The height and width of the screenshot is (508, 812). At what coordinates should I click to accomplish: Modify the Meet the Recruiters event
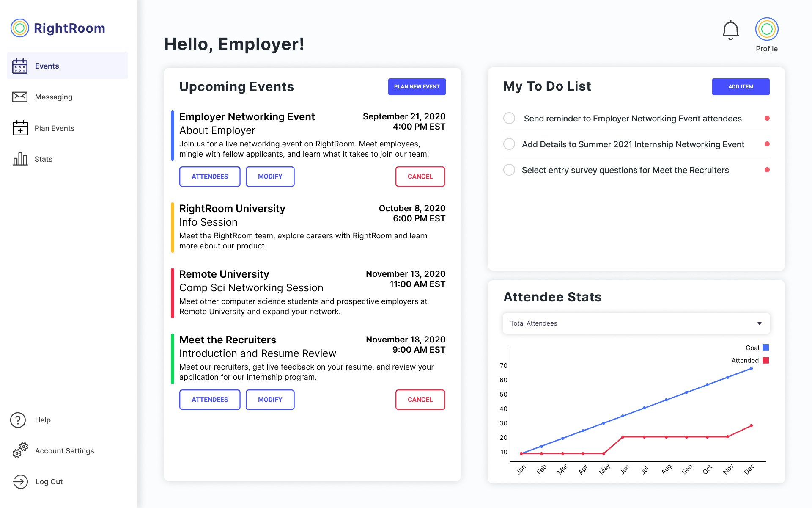point(270,400)
